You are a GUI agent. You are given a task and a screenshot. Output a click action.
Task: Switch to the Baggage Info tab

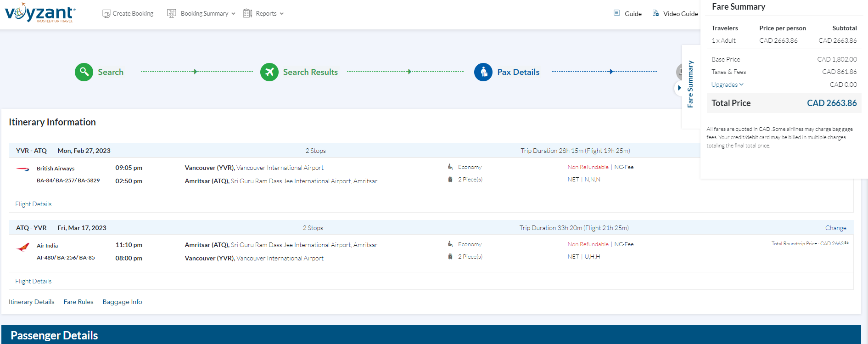122,302
